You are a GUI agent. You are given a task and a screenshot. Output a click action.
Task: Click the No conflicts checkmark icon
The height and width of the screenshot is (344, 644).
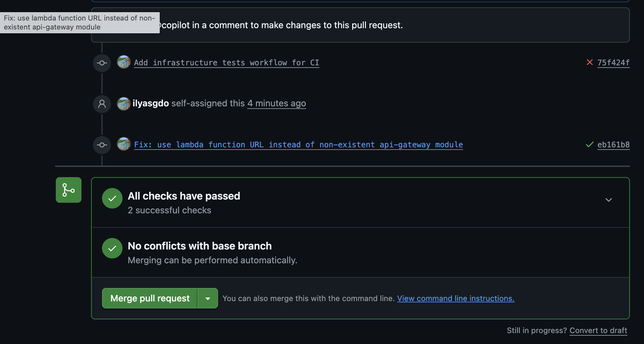[112, 248]
